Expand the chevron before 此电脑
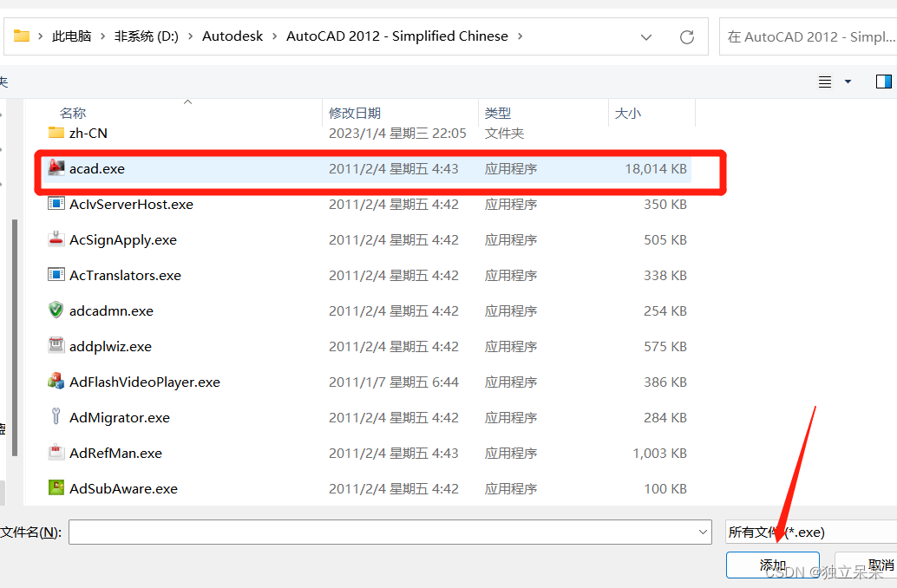Viewport: 897px width, 588px height. pos(40,36)
